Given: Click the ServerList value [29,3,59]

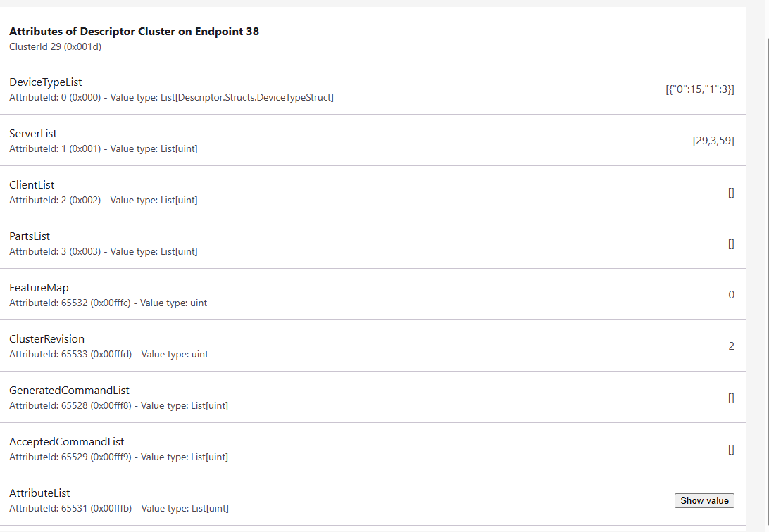Looking at the screenshot, I should pyautogui.click(x=713, y=141).
